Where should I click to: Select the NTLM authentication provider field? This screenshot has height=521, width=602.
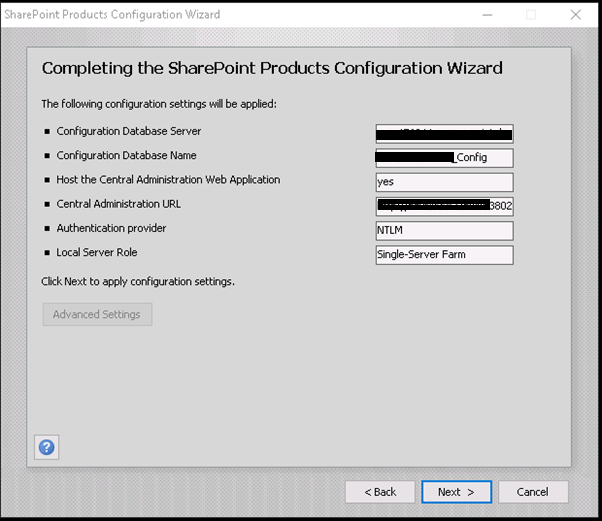click(445, 230)
